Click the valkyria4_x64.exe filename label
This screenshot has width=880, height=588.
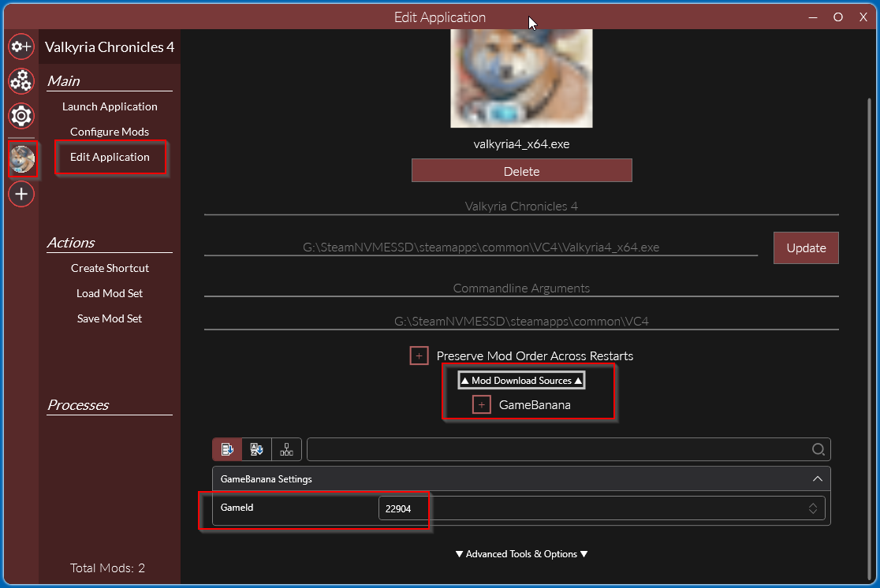521,144
